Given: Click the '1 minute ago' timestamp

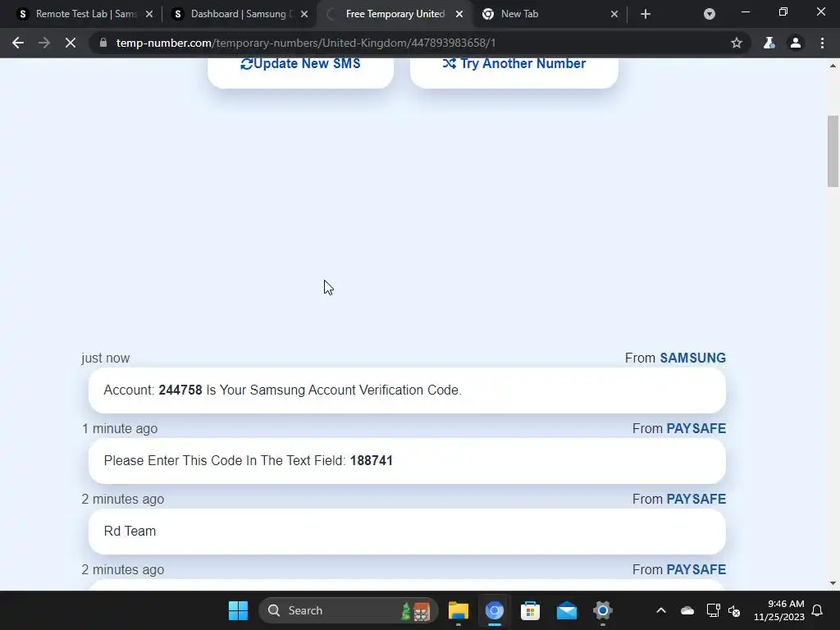Looking at the screenshot, I should [120, 428].
